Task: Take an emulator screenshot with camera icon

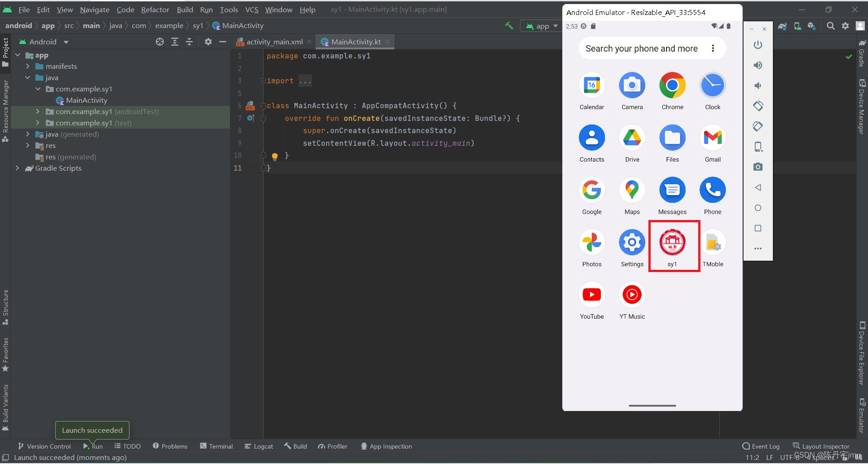Action: tap(758, 167)
